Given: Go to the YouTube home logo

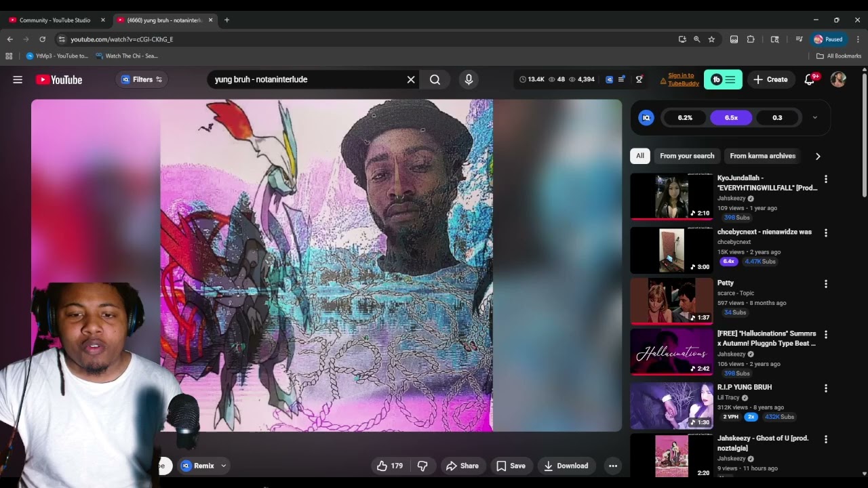Looking at the screenshot, I should click(x=59, y=79).
